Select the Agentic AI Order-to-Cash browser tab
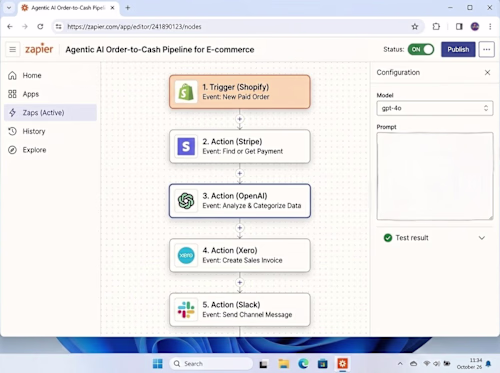 click(x=68, y=8)
